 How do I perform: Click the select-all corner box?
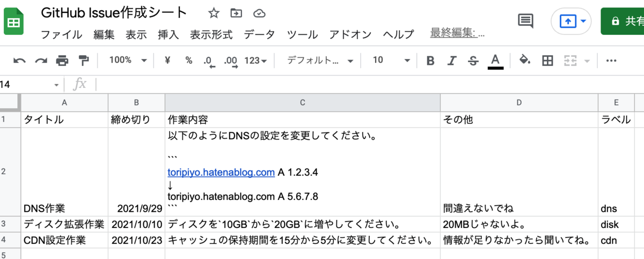click(x=10, y=102)
